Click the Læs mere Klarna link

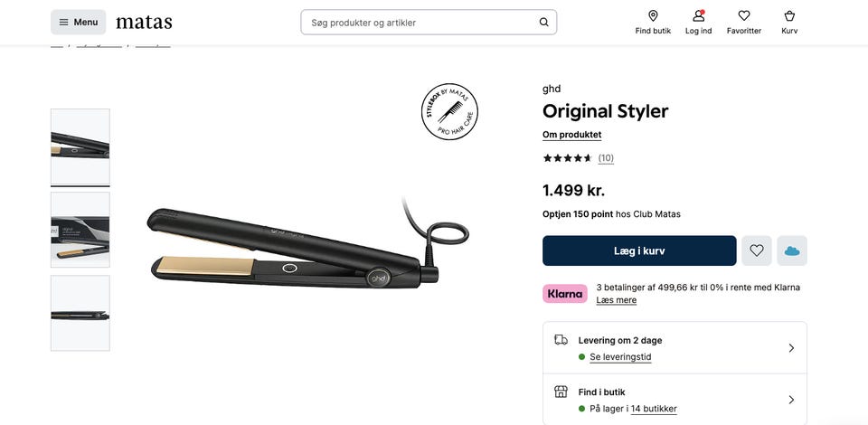point(616,300)
